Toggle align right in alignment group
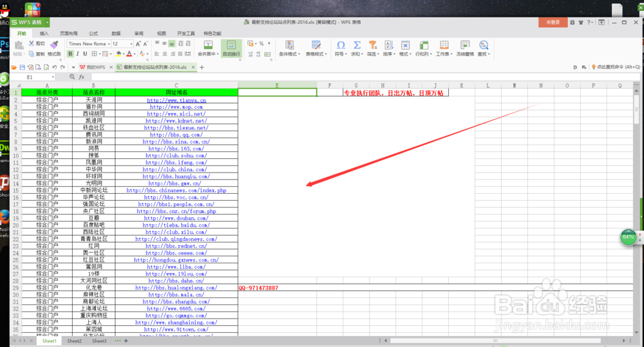Screen dimensions: 644x347 (x=173, y=54)
